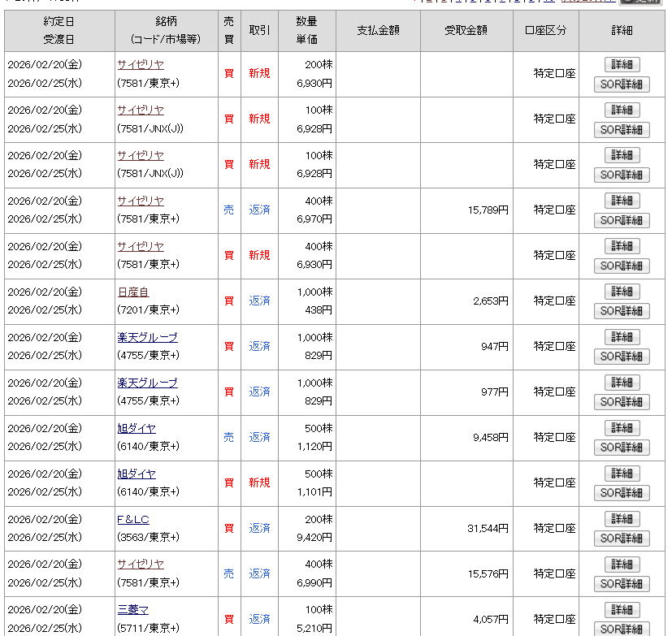The height and width of the screenshot is (636, 672).
Task: Click 詳細 button for the 日産自 trade
Action: pos(622,292)
